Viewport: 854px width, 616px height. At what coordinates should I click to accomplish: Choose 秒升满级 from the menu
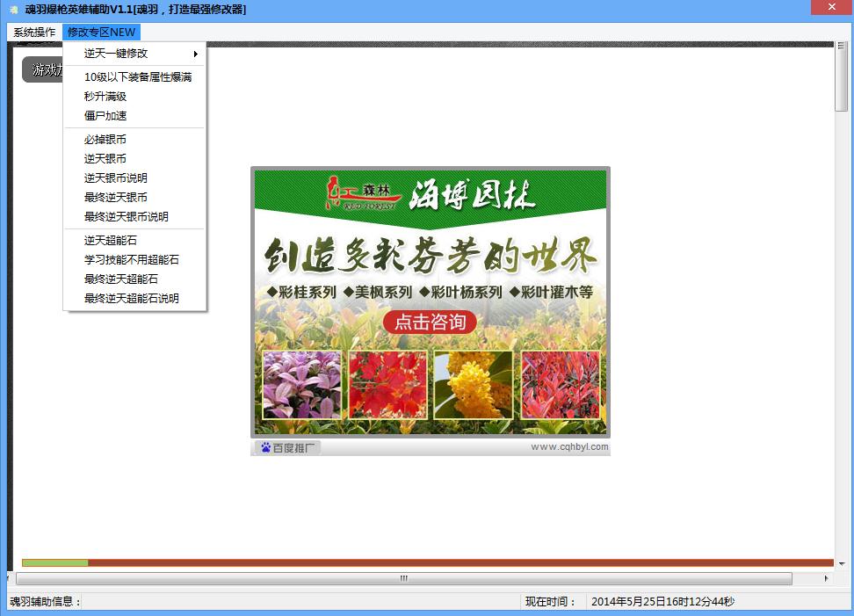(134, 97)
